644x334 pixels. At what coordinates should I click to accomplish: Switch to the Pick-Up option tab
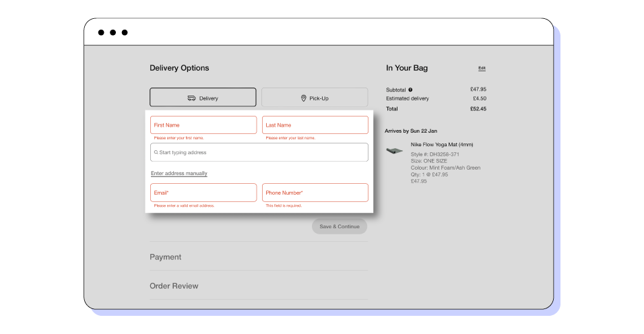tap(315, 97)
